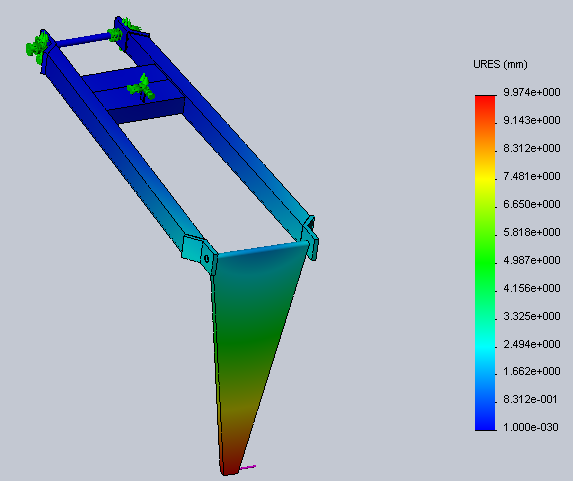The width and height of the screenshot is (573, 481).
Task: Click the displacement color scale bar
Action: click(x=485, y=263)
